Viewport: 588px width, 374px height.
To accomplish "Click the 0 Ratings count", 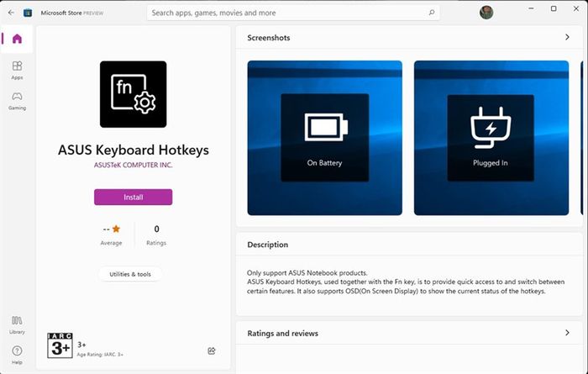I will pos(156,234).
